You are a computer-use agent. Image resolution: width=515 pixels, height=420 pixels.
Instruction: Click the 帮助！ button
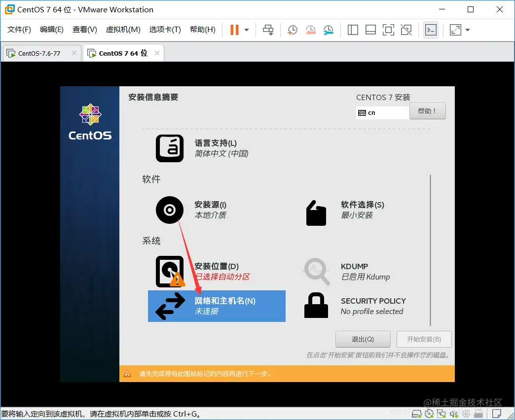[427, 111]
